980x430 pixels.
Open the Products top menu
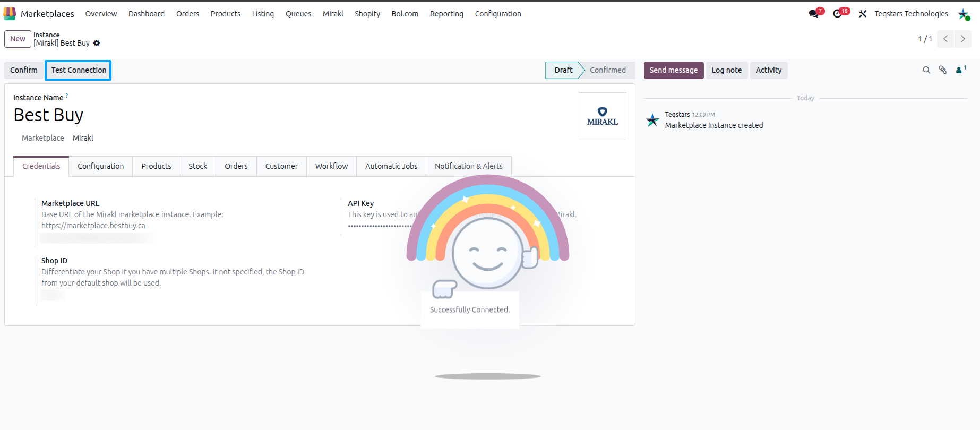coord(226,14)
